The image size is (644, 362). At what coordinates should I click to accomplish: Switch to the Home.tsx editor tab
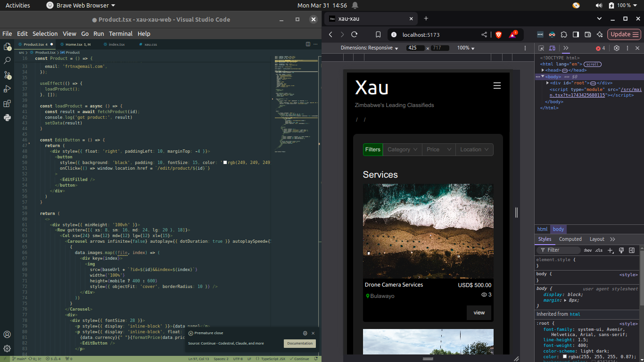pyautogui.click(x=78, y=44)
